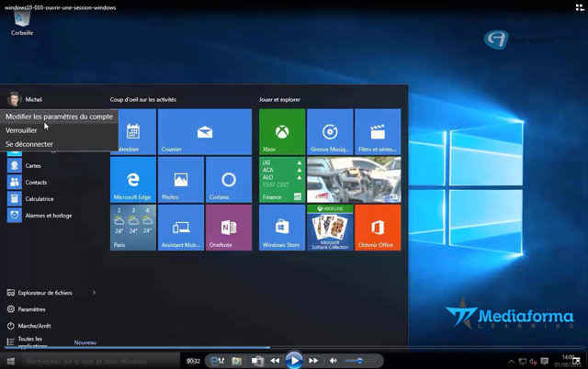Open the Films et séries tile

[x=378, y=131]
